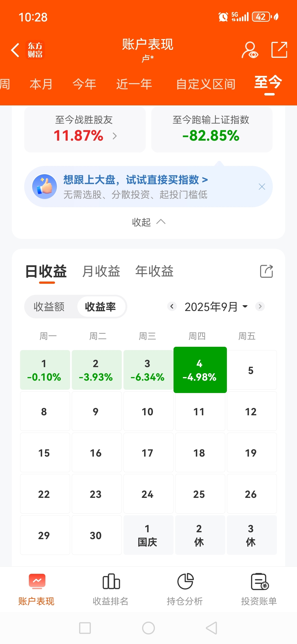Viewport: 297px width, 644px height.
Task: Collapse section with 收起 chevron
Action: 148,222
